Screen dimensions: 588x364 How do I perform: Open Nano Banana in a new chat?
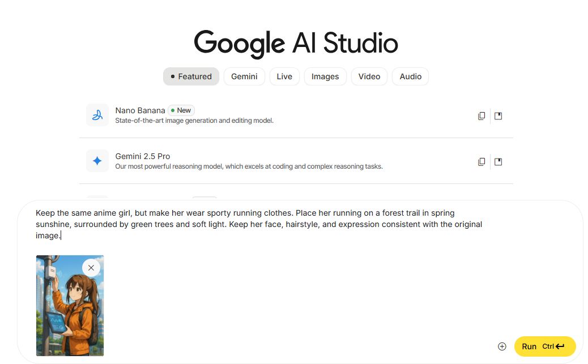click(498, 116)
